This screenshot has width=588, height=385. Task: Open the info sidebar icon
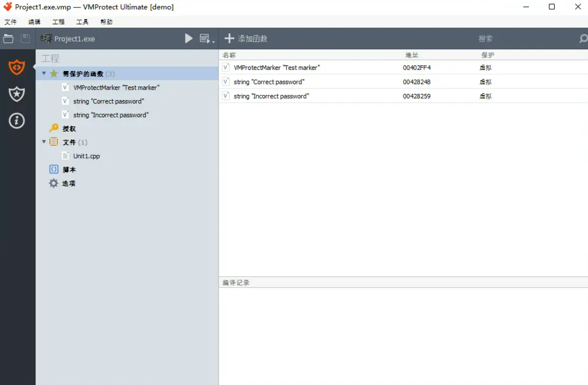[x=17, y=120]
